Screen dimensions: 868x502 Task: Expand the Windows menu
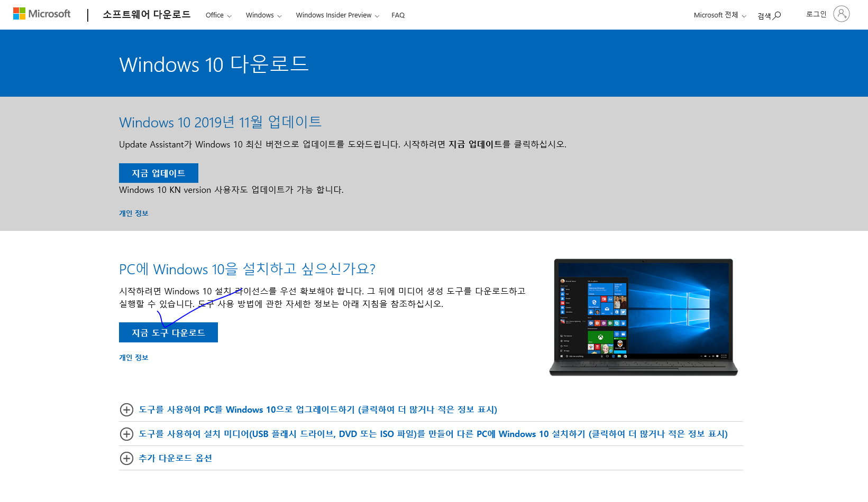(x=263, y=15)
